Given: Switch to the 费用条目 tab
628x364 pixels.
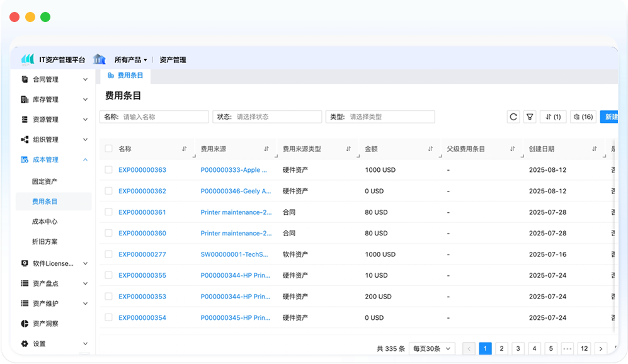Looking at the screenshot, I should (125, 76).
